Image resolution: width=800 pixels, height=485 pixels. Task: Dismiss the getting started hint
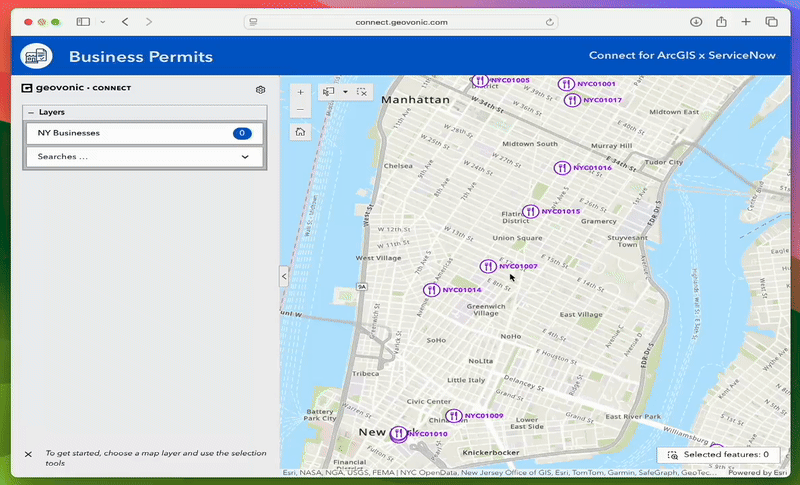pos(29,454)
